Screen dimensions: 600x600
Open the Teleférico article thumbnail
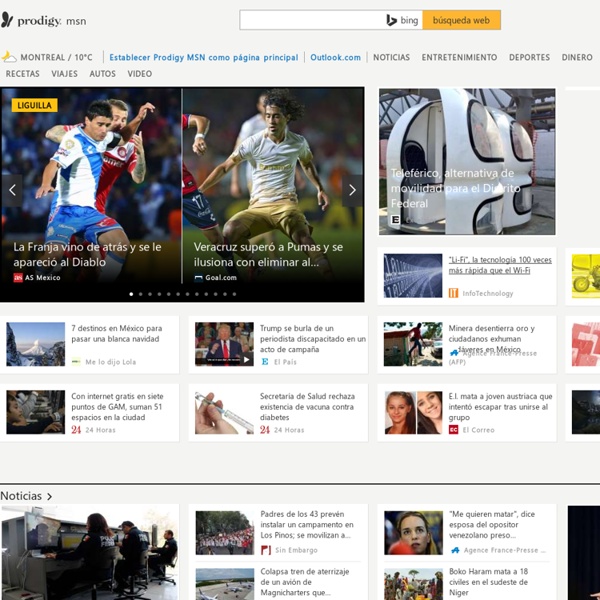pyautogui.click(x=467, y=161)
